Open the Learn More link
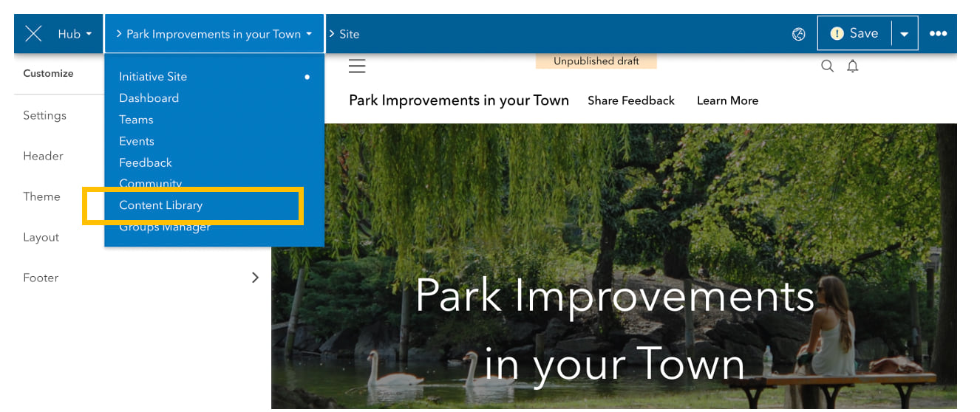Image resolution: width=980 pixels, height=412 pixels. [727, 100]
